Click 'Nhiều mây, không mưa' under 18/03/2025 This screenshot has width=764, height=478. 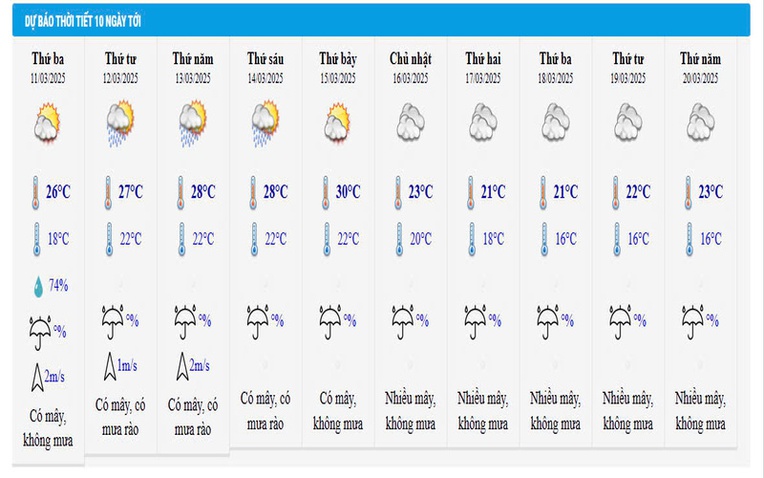click(555, 411)
